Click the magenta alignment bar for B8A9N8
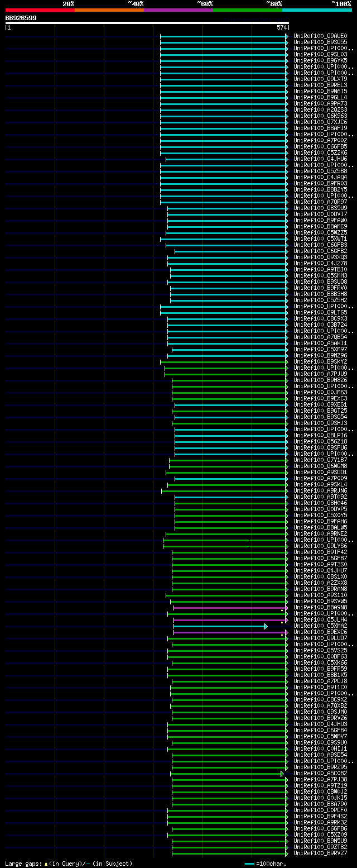The height and width of the screenshot is (868, 357). [x=230, y=608]
